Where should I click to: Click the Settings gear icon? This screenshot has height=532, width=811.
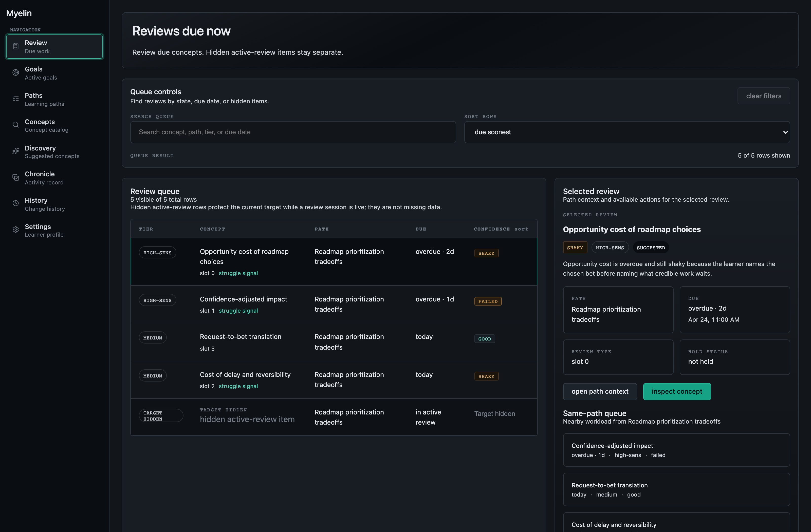pyautogui.click(x=16, y=230)
